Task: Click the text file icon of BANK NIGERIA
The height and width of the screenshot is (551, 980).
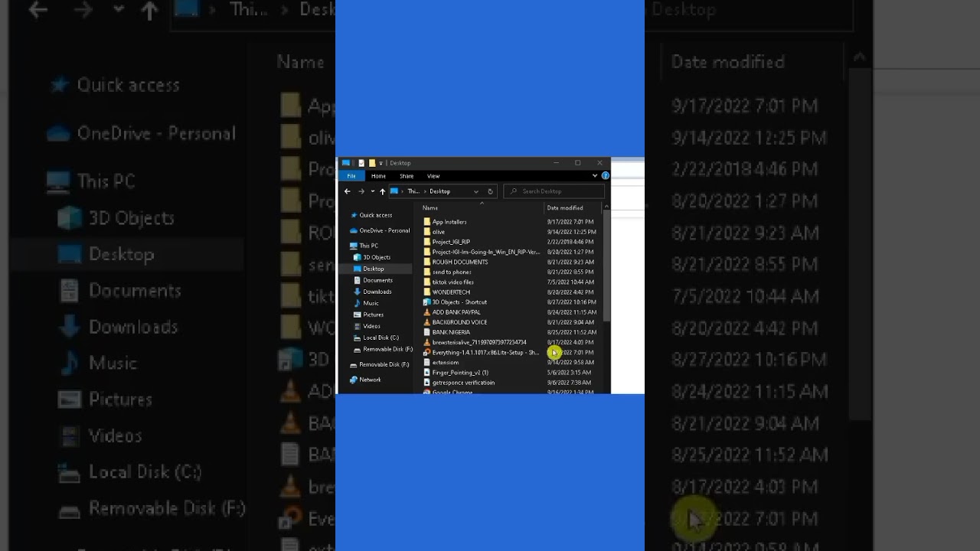Action: (427, 332)
